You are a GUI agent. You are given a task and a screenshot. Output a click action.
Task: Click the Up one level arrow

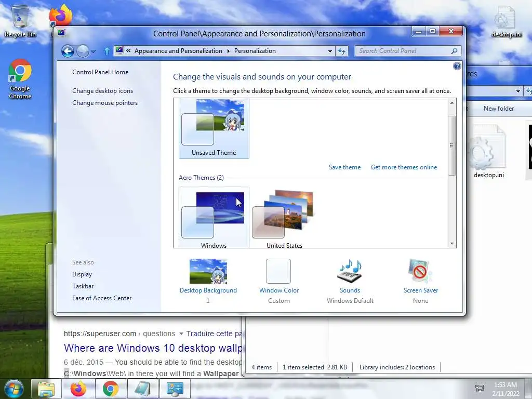click(107, 51)
